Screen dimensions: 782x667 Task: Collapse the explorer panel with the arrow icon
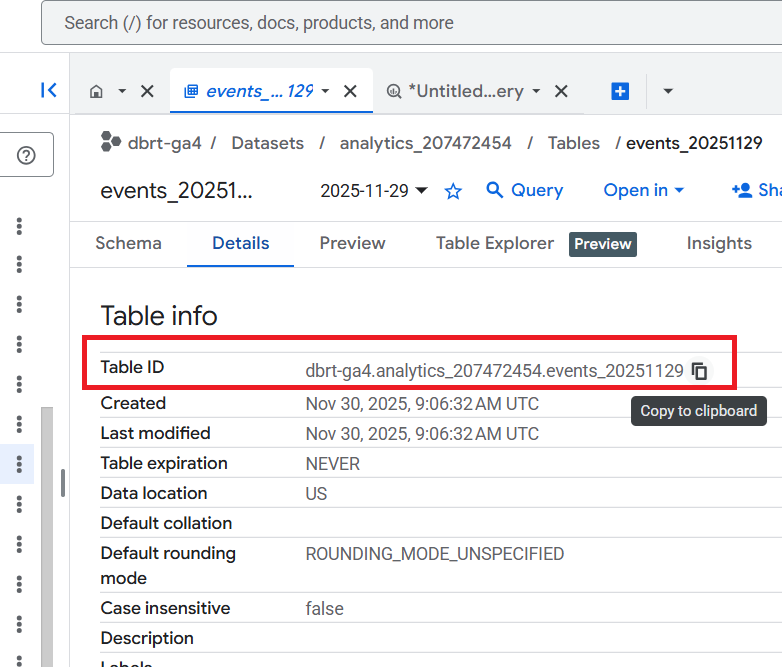48,91
